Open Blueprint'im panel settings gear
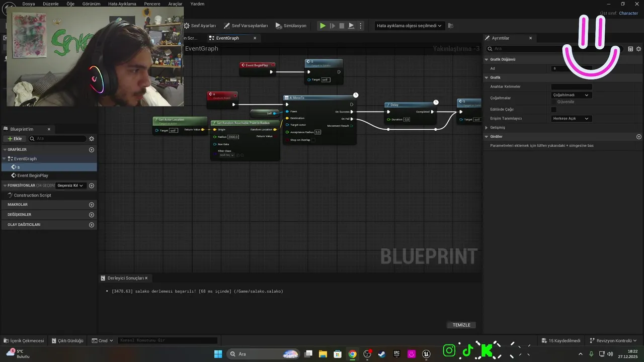Screen dimensions: 644x362 pos(92,139)
